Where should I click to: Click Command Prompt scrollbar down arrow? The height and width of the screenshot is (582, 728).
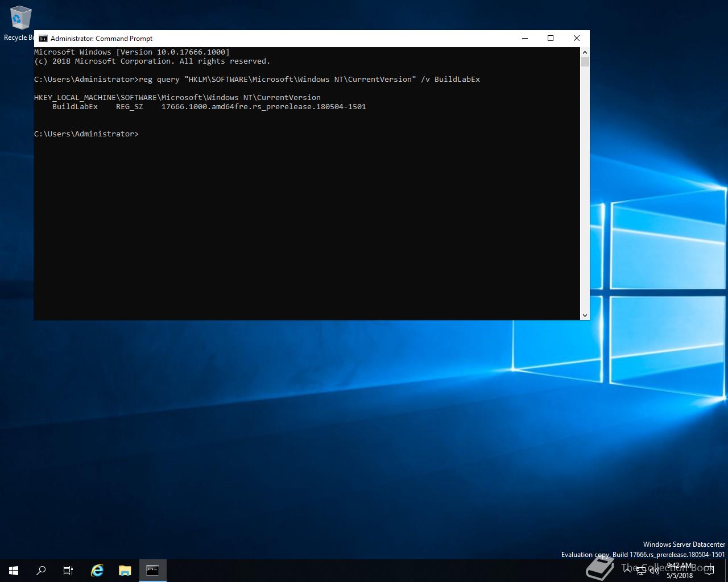pos(585,315)
